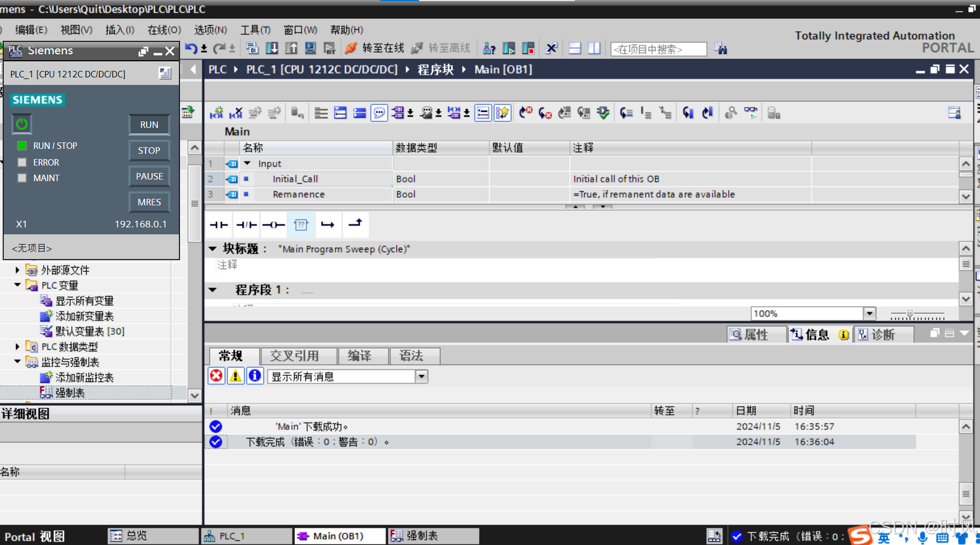Collapse the 块标题 section
The height and width of the screenshot is (545, 980).
(213, 248)
